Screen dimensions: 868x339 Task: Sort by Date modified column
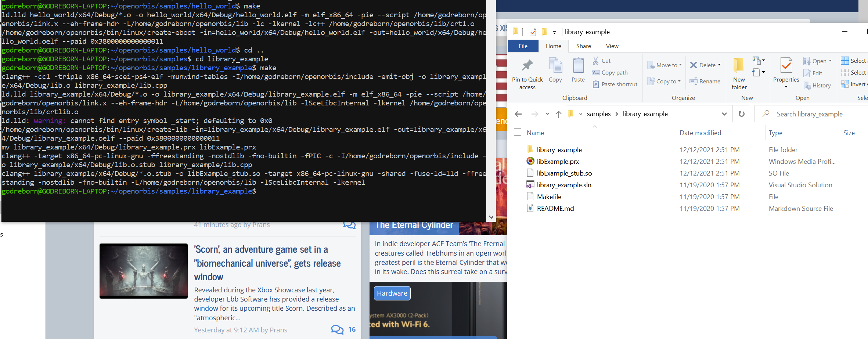[x=700, y=133]
